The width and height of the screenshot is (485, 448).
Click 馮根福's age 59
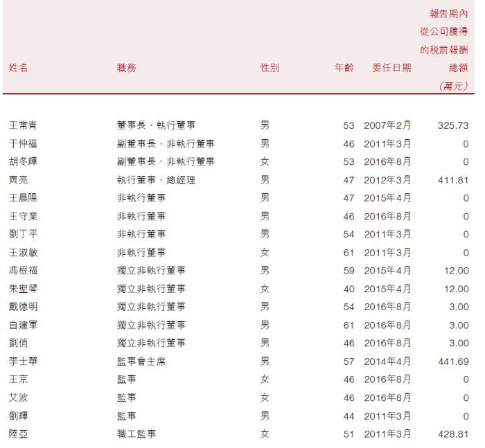point(349,271)
